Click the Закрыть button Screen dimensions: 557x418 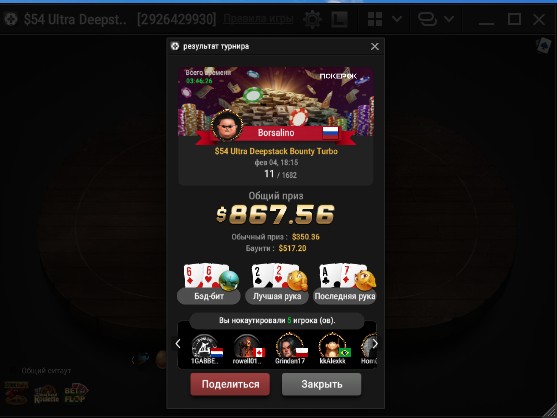point(321,384)
